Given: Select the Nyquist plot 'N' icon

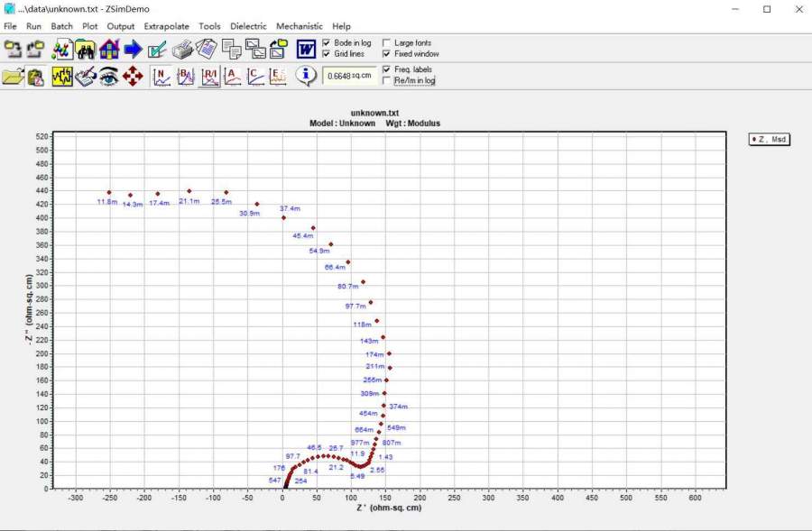Looking at the screenshot, I should (x=161, y=76).
